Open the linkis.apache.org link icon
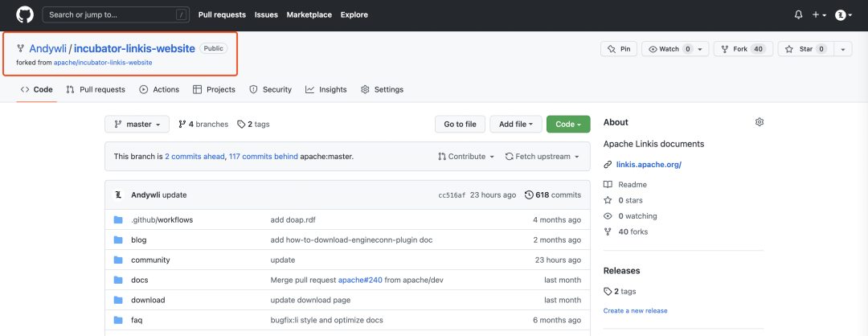The image size is (868, 336). (608, 165)
